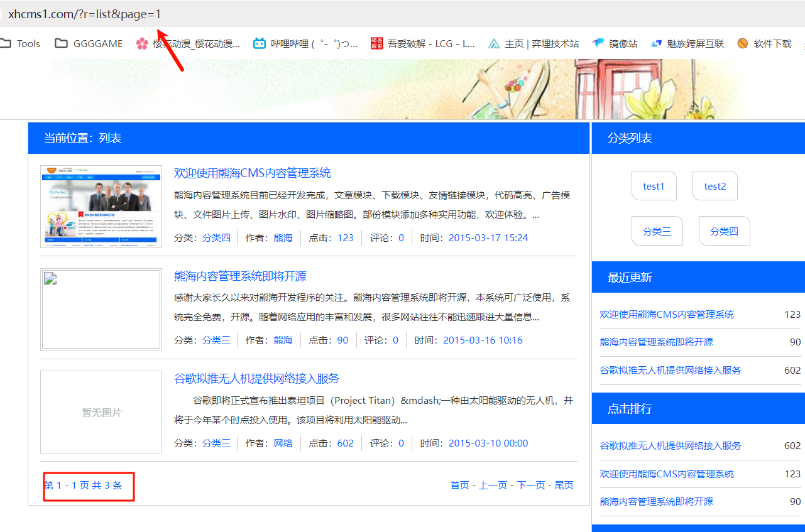
Task: Open 谷歌拟推无人机提供网络接入服务 under 最近更新
Action: [671, 370]
